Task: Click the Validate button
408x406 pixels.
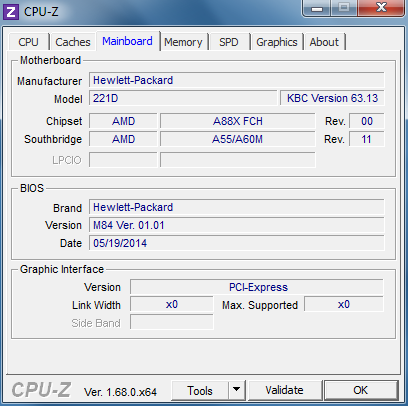Action: click(284, 390)
